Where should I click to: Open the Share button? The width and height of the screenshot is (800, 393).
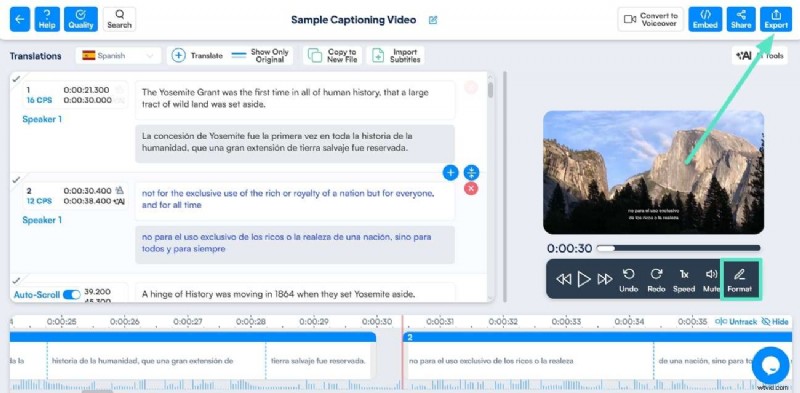pyautogui.click(x=741, y=19)
